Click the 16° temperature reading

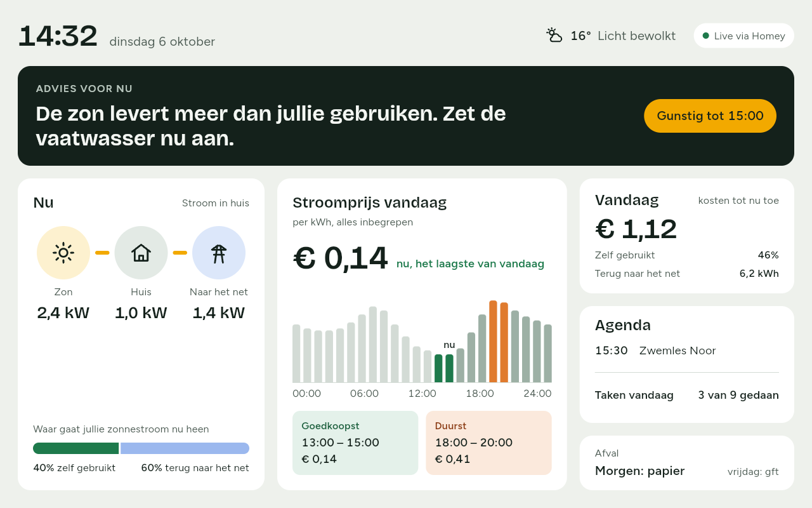[580, 36]
